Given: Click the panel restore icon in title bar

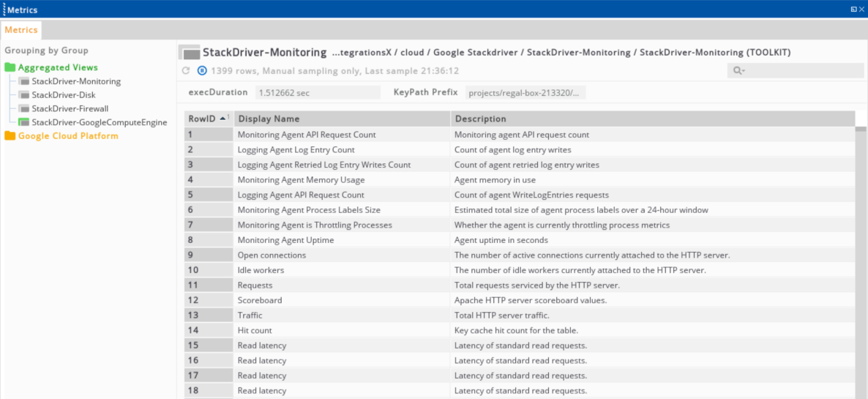Looking at the screenshot, I should coord(853,10).
